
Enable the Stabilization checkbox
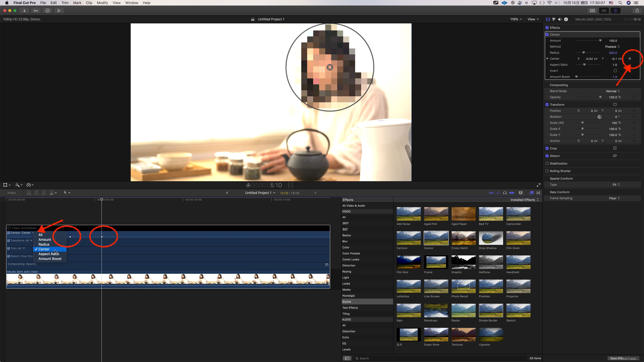[547, 163]
